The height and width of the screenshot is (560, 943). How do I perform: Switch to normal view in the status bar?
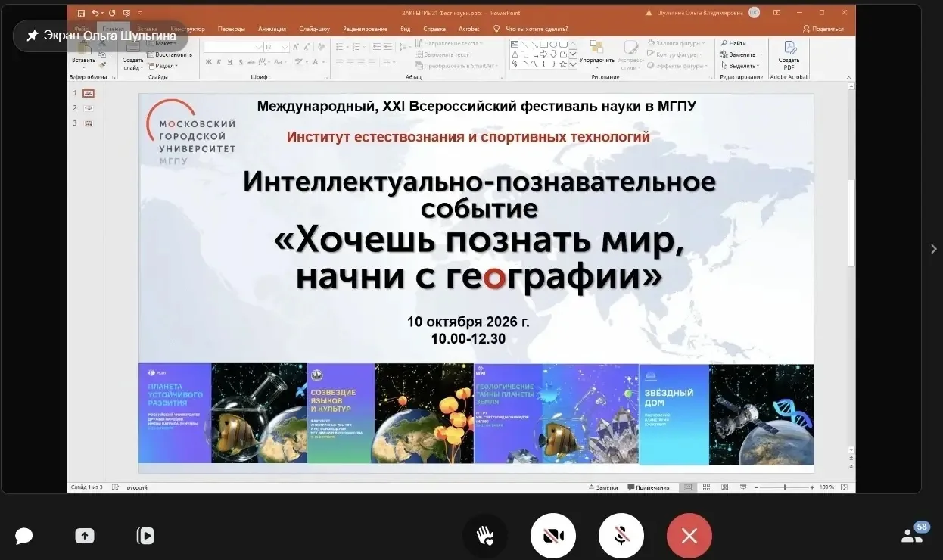[x=686, y=487]
